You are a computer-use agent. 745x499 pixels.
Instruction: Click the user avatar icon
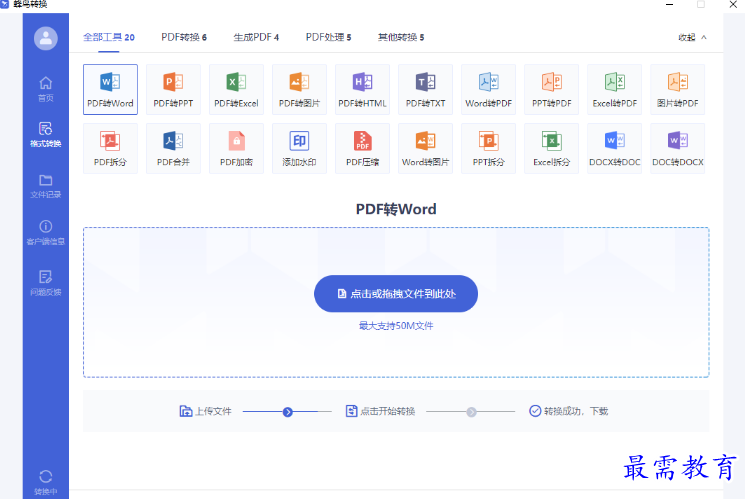(x=46, y=38)
